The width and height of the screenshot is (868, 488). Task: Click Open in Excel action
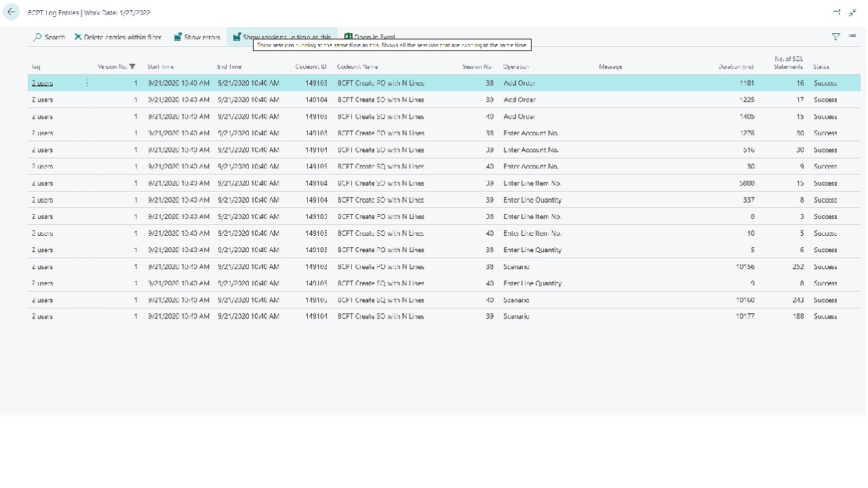tap(370, 37)
